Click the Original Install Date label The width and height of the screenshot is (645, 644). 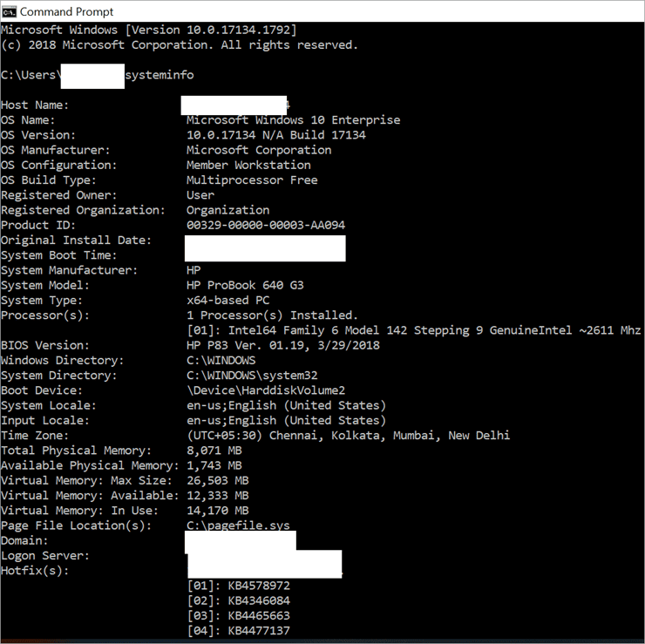coord(76,241)
